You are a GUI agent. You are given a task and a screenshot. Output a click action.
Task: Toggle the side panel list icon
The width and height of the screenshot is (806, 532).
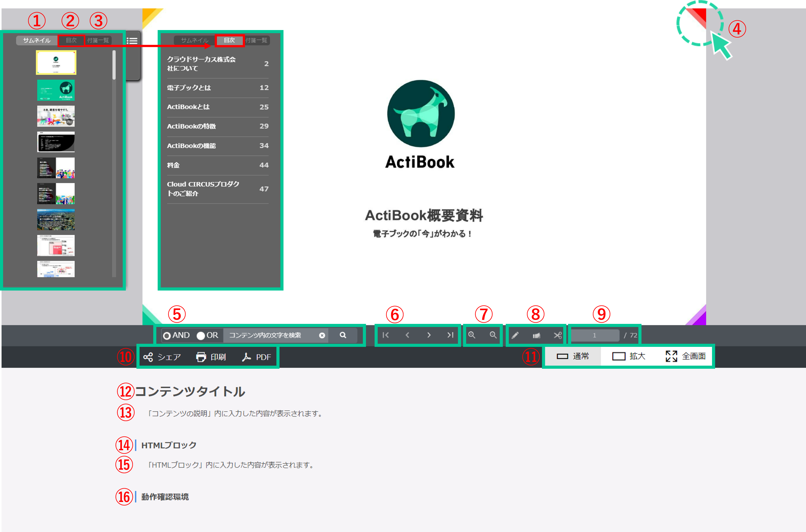132,41
